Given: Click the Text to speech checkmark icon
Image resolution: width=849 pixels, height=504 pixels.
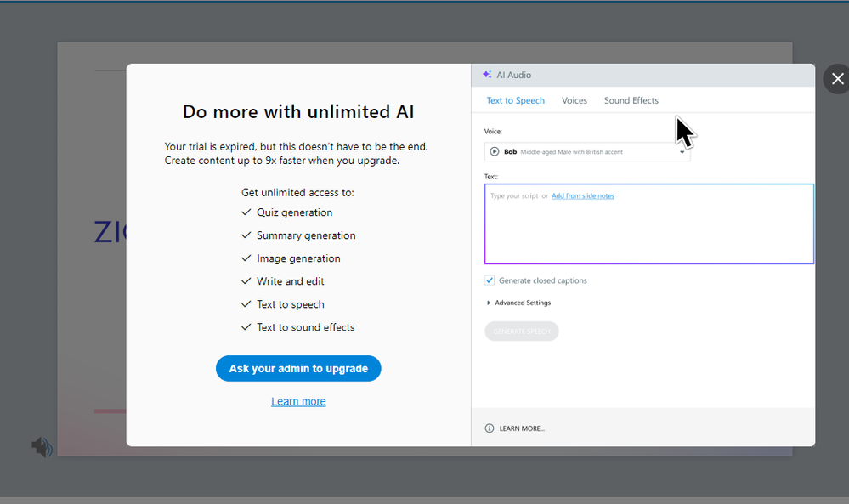Looking at the screenshot, I should (x=246, y=304).
